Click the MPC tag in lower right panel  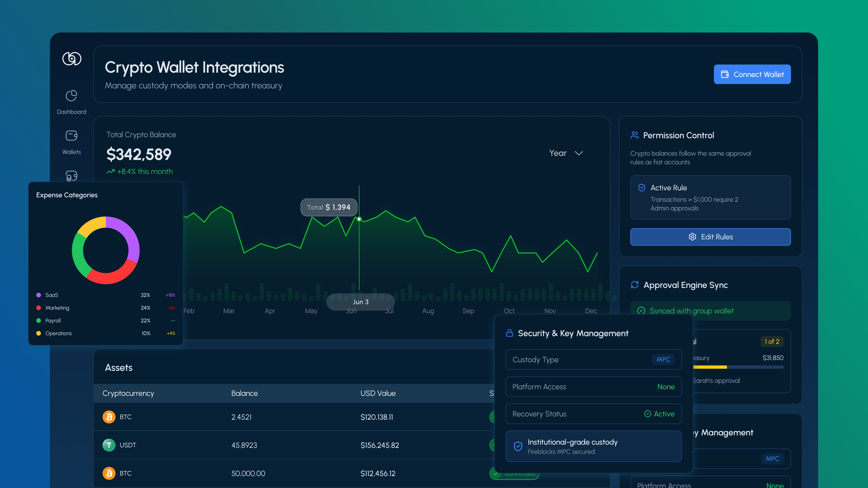772,459
